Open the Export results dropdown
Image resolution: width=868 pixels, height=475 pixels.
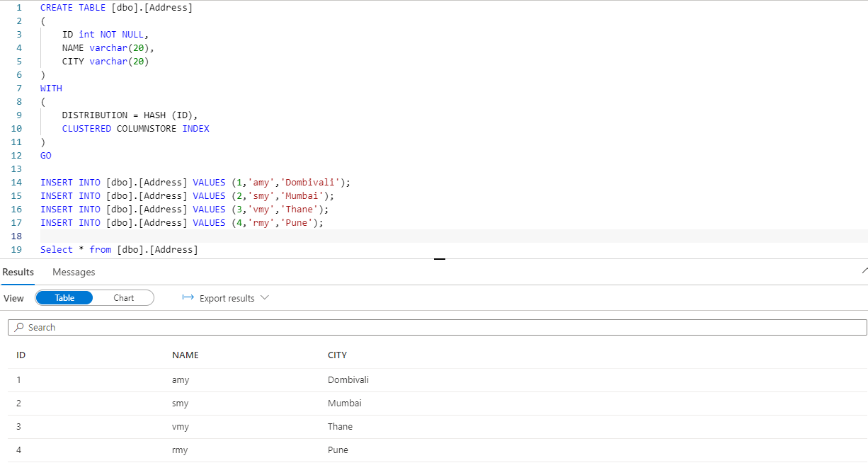pos(227,298)
